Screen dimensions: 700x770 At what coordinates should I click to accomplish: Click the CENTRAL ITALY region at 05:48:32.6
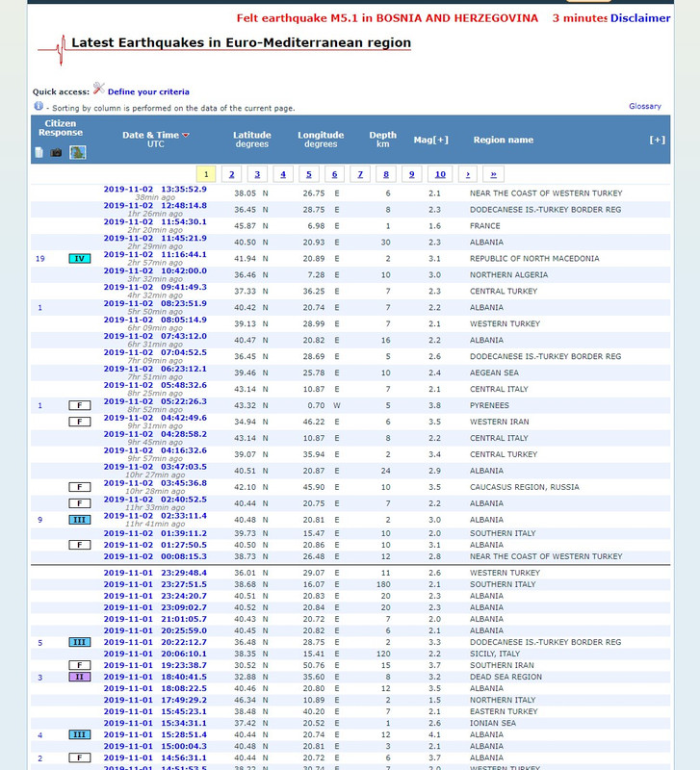499,389
